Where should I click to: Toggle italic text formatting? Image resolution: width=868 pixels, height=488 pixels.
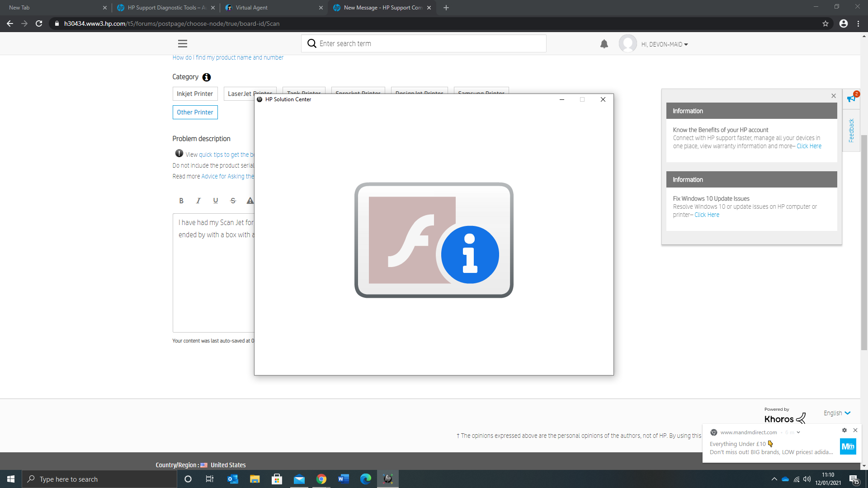click(198, 201)
